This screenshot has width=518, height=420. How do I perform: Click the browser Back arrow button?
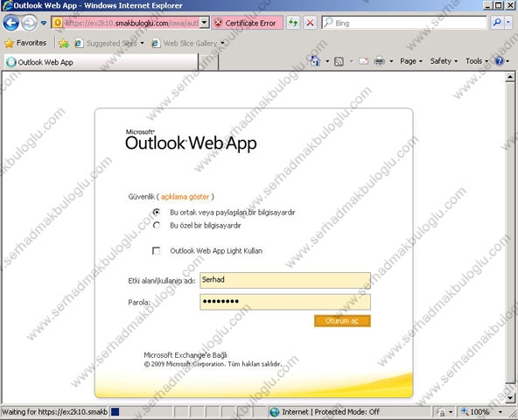tap(10, 23)
